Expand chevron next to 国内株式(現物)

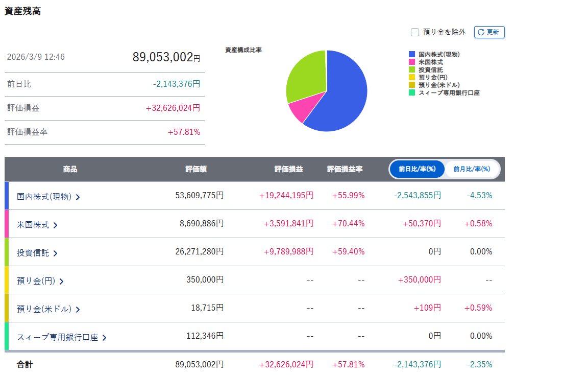coord(78,197)
